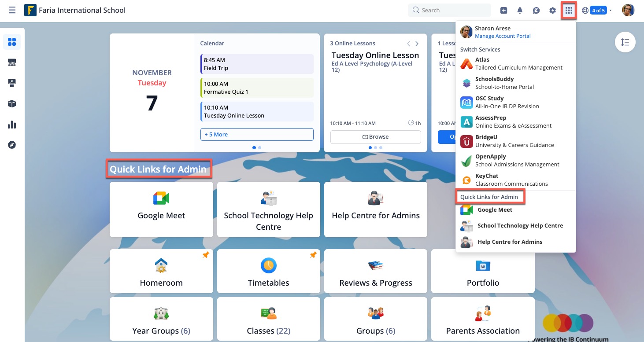Open the 10:00 AM Formative Quiz 1 event
The image size is (644, 342).
coord(257,88)
